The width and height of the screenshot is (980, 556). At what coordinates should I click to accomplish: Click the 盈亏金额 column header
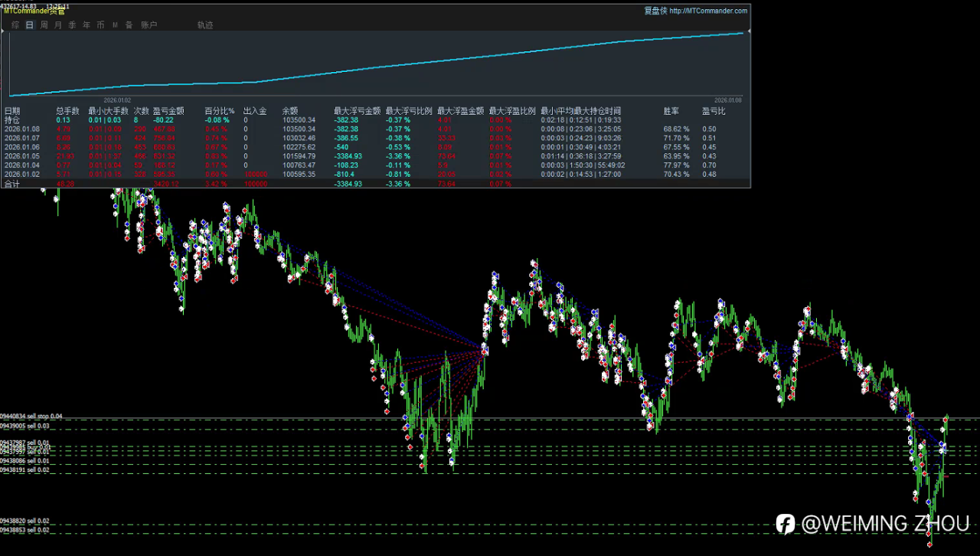[x=168, y=111]
